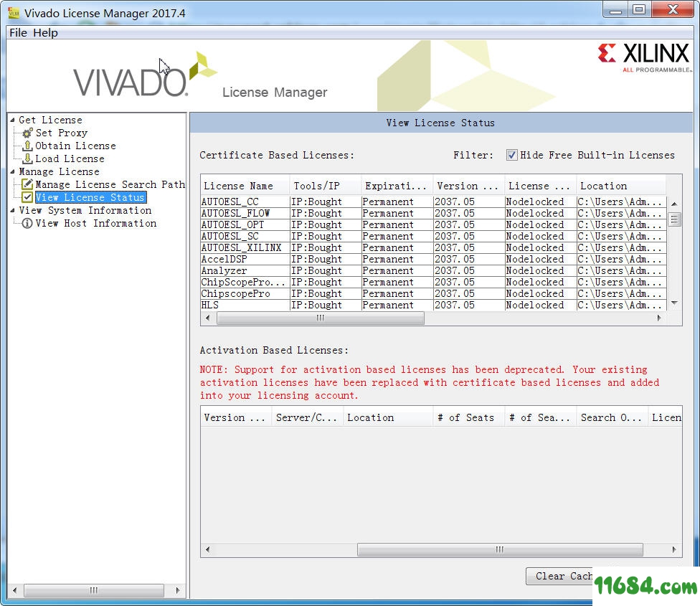Uncheck Hide Free Built-in Licenses
This screenshot has width=700, height=606.
(x=512, y=155)
